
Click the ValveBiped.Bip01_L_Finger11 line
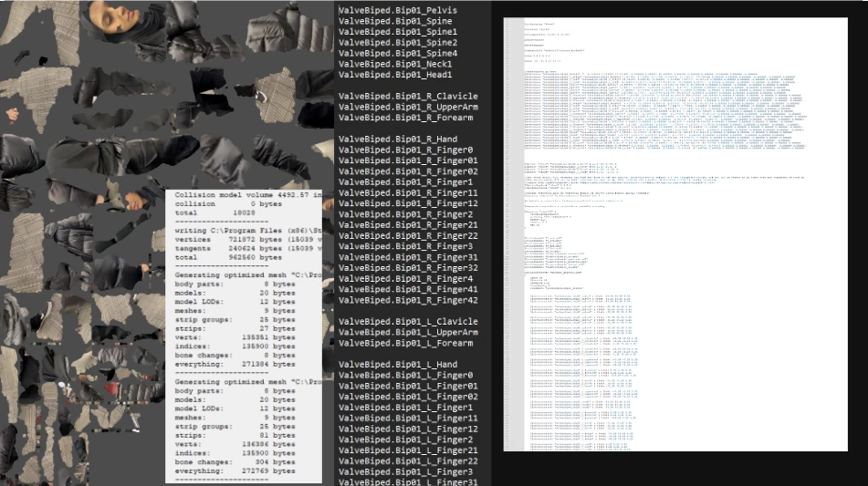(409, 418)
